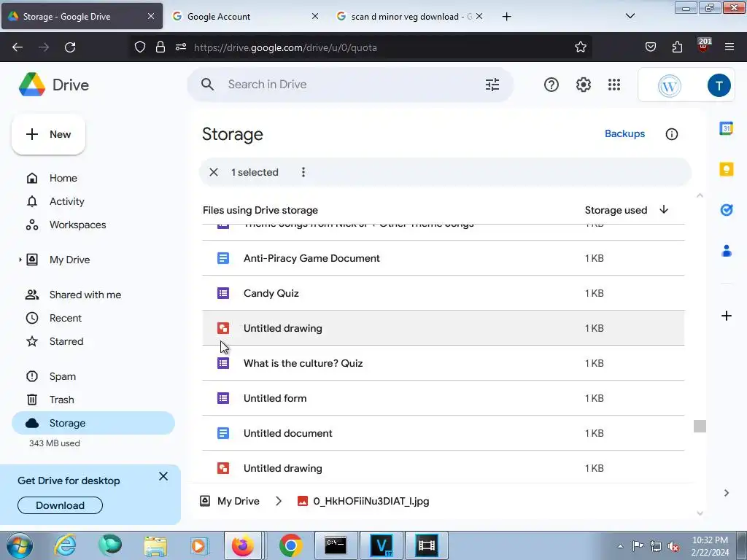Viewport: 747px width, 560px height.
Task: Open Google Keep side panel icon
Action: (726, 169)
